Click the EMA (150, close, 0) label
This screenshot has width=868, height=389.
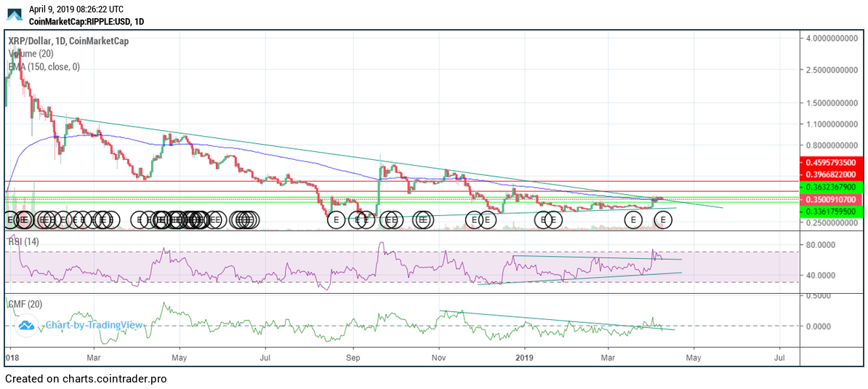(x=44, y=66)
